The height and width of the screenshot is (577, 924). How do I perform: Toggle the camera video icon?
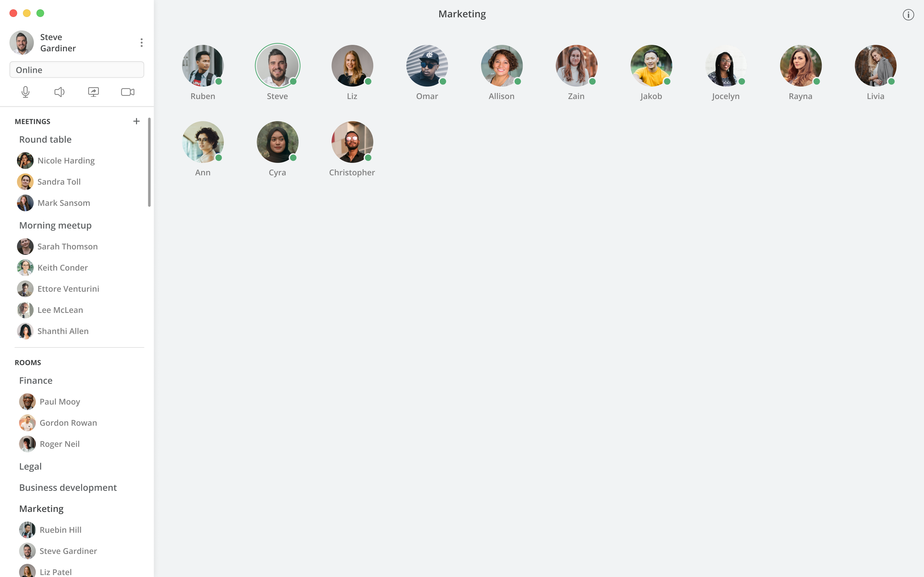tap(127, 92)
